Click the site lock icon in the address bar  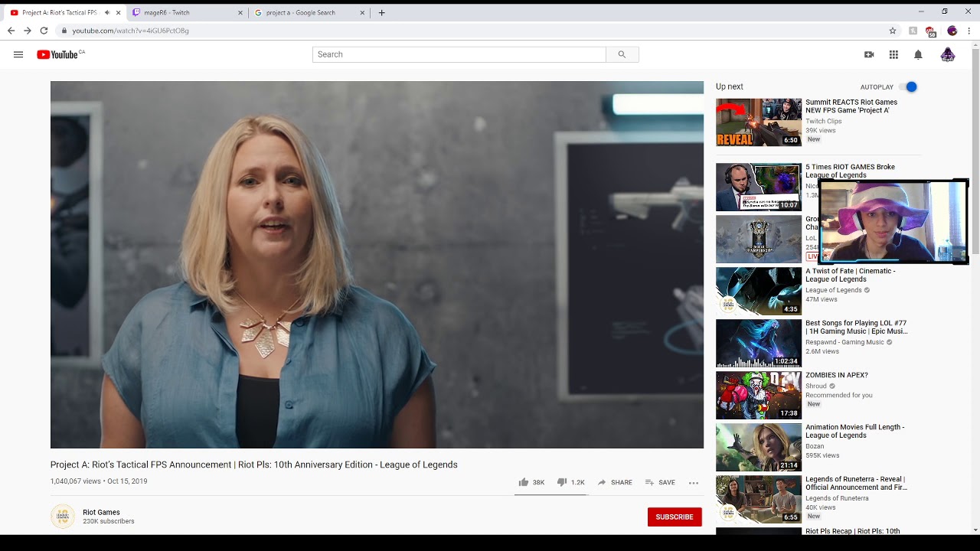[x=64, y=31]
